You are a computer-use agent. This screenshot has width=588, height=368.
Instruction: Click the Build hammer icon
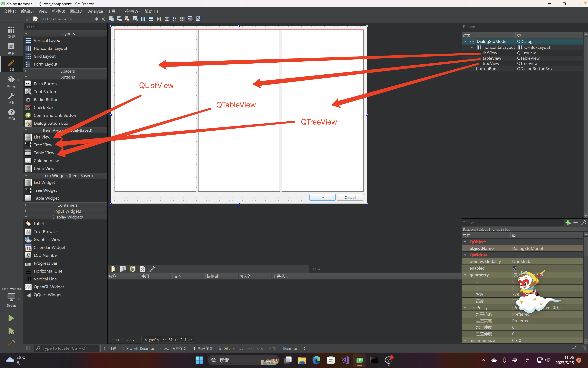tap(11, 343)
